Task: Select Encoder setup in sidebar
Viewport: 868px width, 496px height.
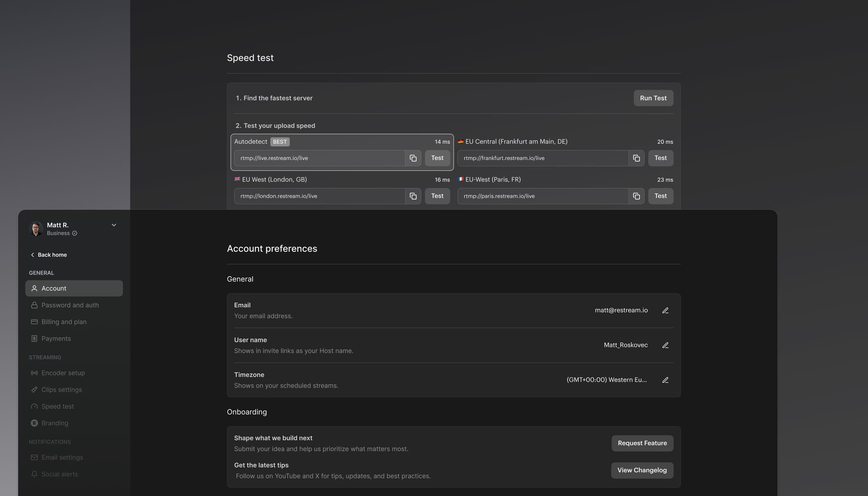Action: point(63,373)
